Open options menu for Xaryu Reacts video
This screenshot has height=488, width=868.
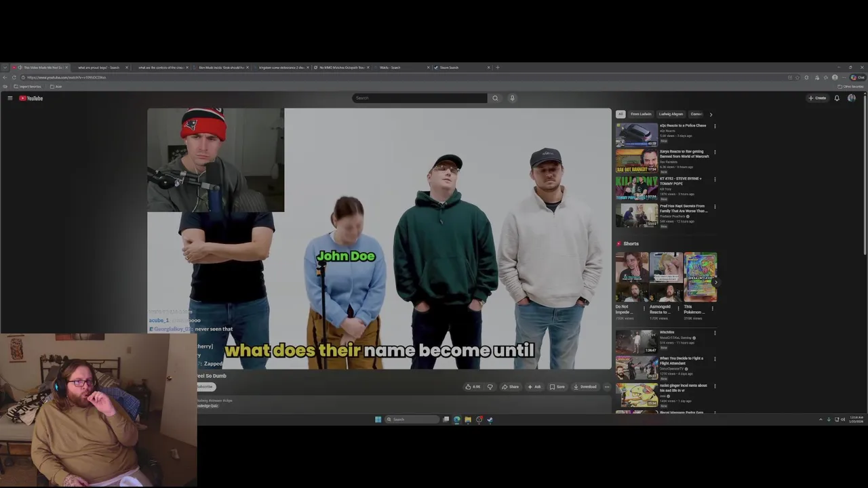[x=715, y=152]
